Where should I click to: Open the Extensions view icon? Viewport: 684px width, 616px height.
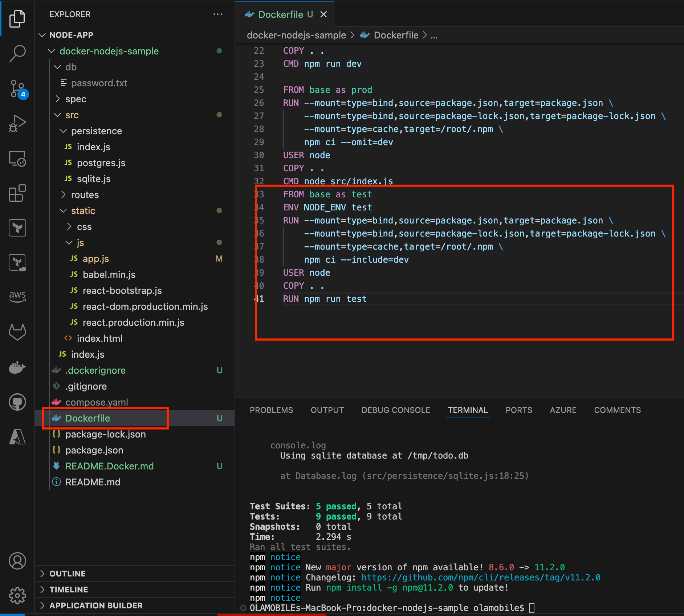pos(17,193)
